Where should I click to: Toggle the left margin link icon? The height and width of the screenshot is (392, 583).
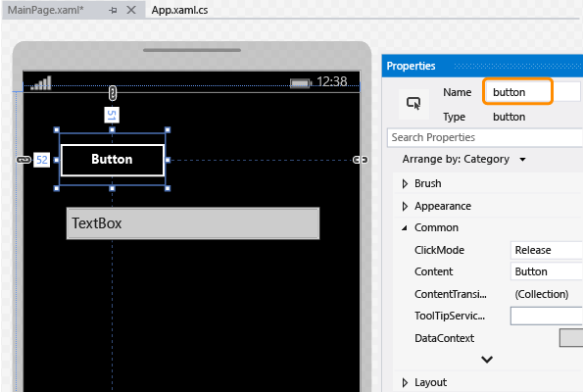[24, 160]
